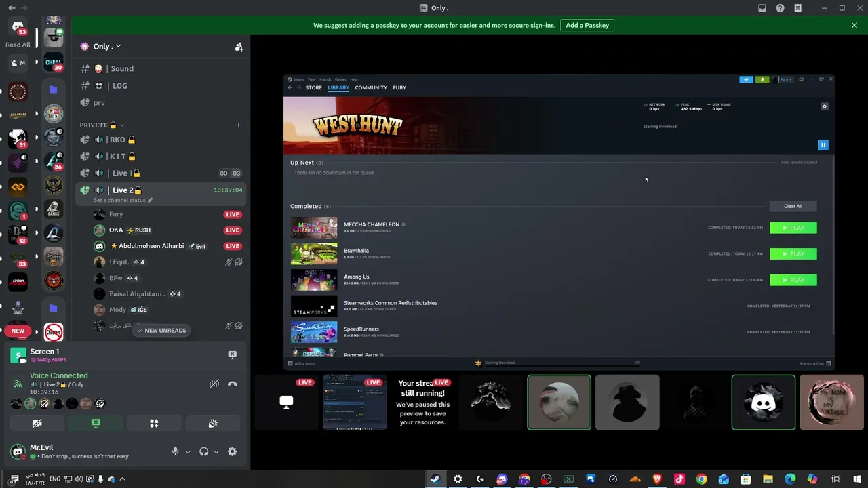Open Discord direct messages home icon
Image resolution: width=868 pixels, height=488 pixels.
pos(18,27)
